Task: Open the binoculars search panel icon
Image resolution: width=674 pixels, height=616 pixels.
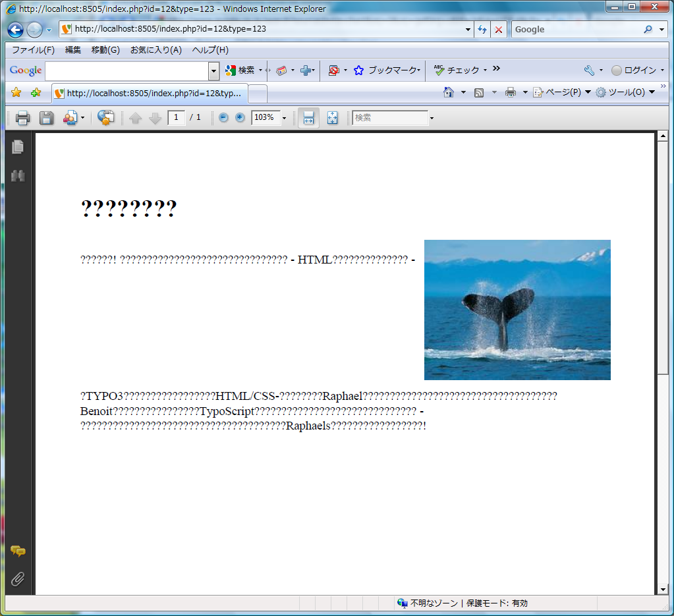Action: [x=18, y=175]
